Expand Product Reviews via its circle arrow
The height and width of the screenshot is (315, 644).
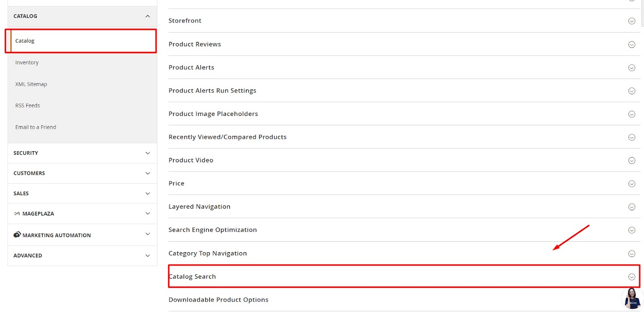coord(632,44)
